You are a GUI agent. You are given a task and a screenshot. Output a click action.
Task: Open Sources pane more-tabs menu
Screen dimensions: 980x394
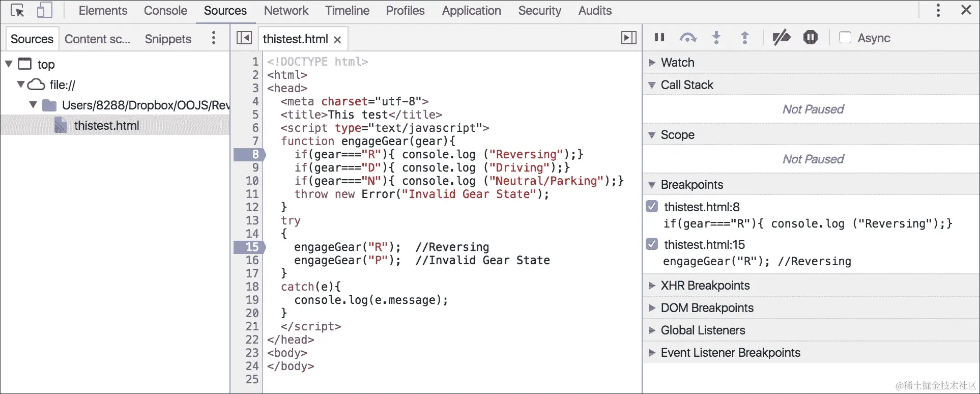[x=214, y=38]
